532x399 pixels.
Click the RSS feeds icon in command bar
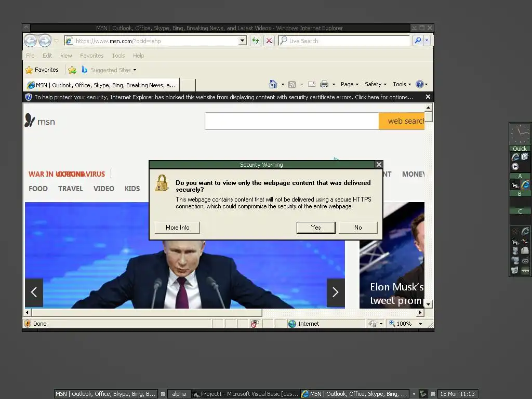click(292, 85)
